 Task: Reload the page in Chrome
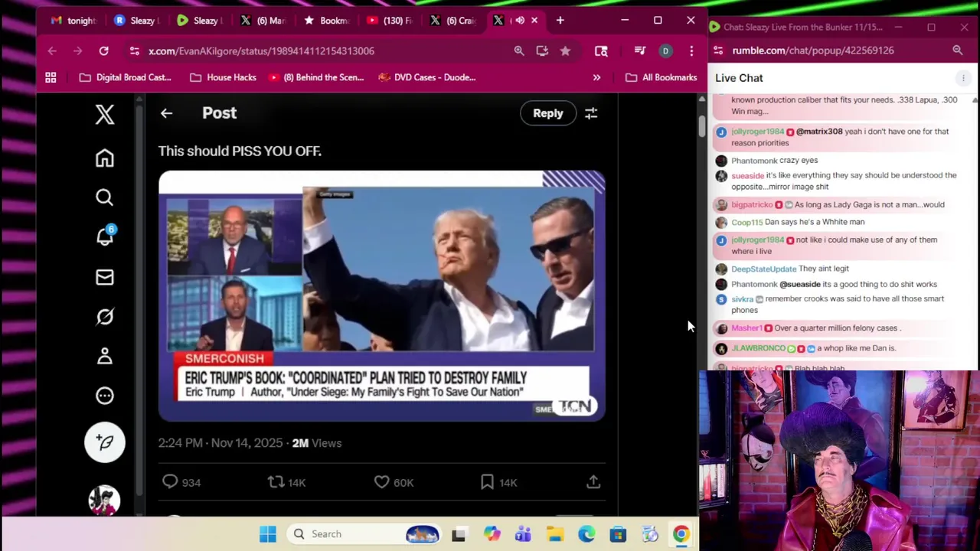pos(103,51)
